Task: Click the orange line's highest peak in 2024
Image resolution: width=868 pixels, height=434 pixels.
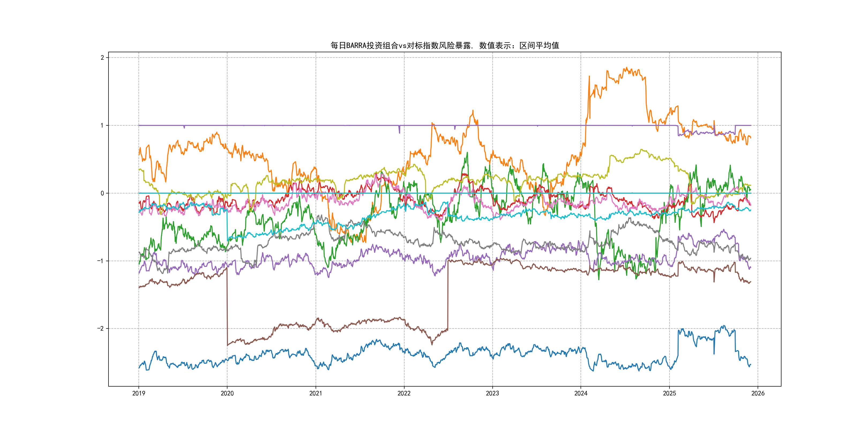Action: (626, 68)
